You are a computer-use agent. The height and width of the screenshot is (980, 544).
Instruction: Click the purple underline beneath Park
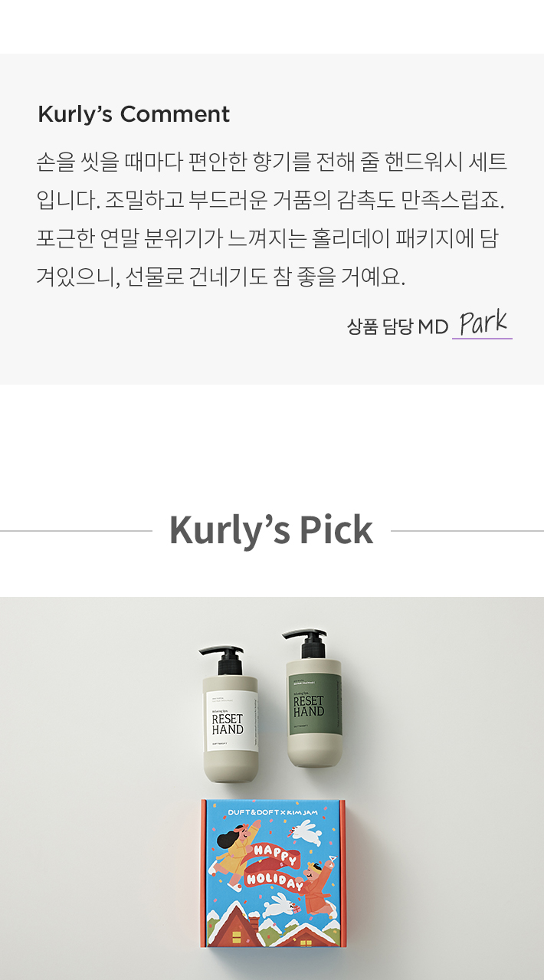pos(482,337)
